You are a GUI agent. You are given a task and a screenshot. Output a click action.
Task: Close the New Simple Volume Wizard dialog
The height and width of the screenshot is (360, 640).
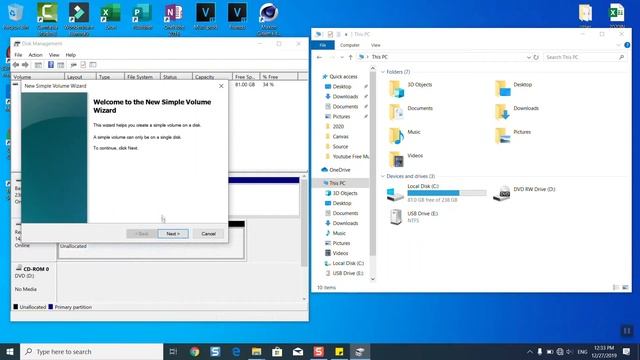point(221,86)
